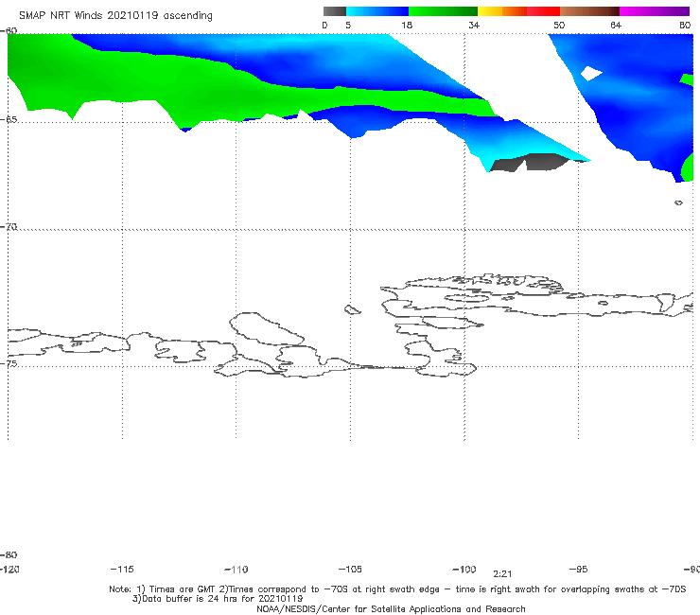The height and width of the screenshot is (615, 700).
Task: Click the small island outline between -75 and -70
Action: point(352,309)
